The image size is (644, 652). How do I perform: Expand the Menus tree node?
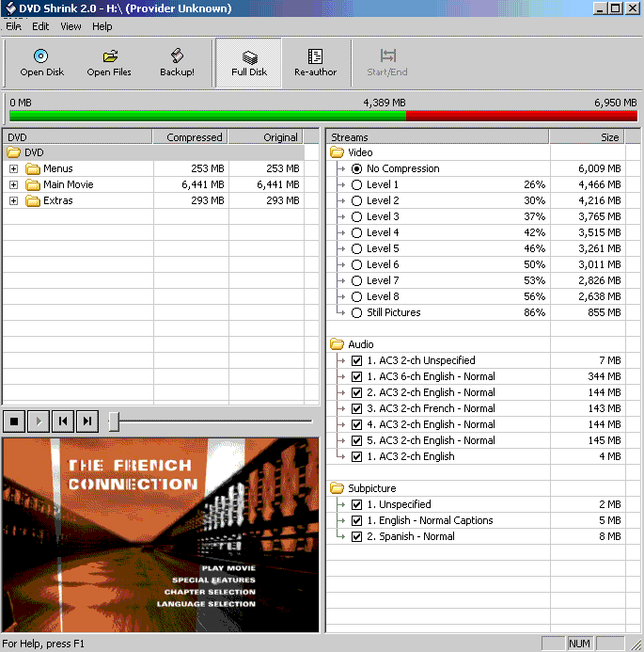[x=14, y=168]
